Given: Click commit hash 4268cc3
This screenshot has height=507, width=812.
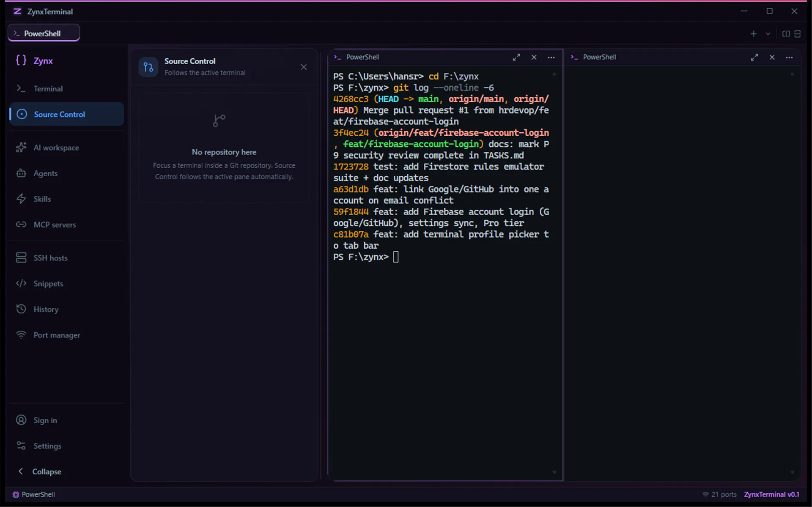Looking at the screenshot, I should 351,99.
